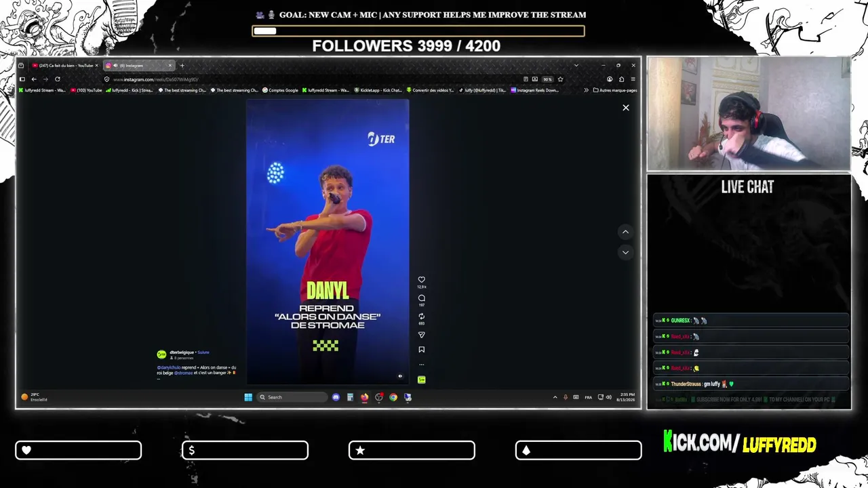Open the weather widget showing 29°C
Image resolution: width=868 pixels, height=488 pixels.
(34, 397)
